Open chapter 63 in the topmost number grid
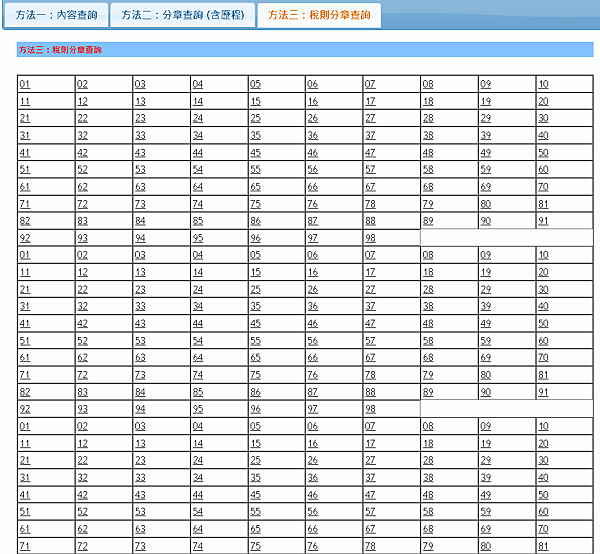 click(140, 187)
